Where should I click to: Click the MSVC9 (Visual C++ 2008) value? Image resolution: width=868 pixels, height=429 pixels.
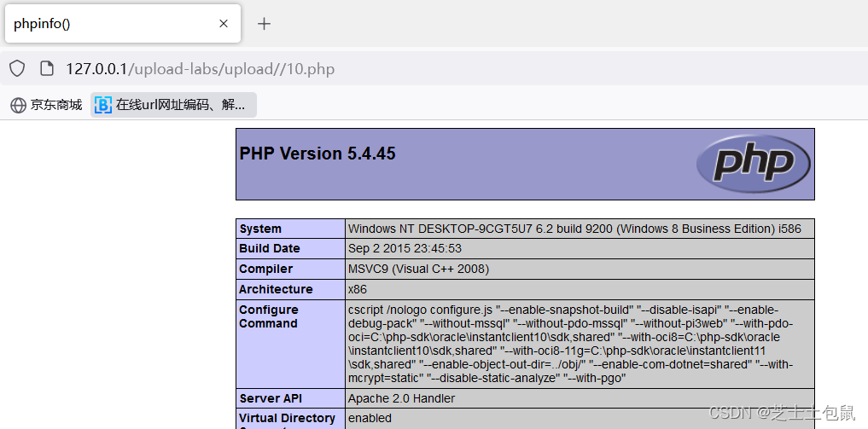tap(418, 270)
